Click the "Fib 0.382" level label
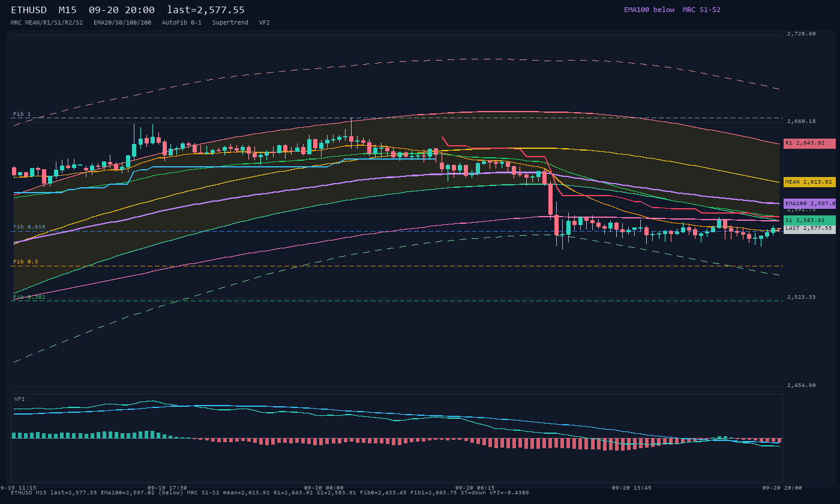 click(x=29, y=296)
